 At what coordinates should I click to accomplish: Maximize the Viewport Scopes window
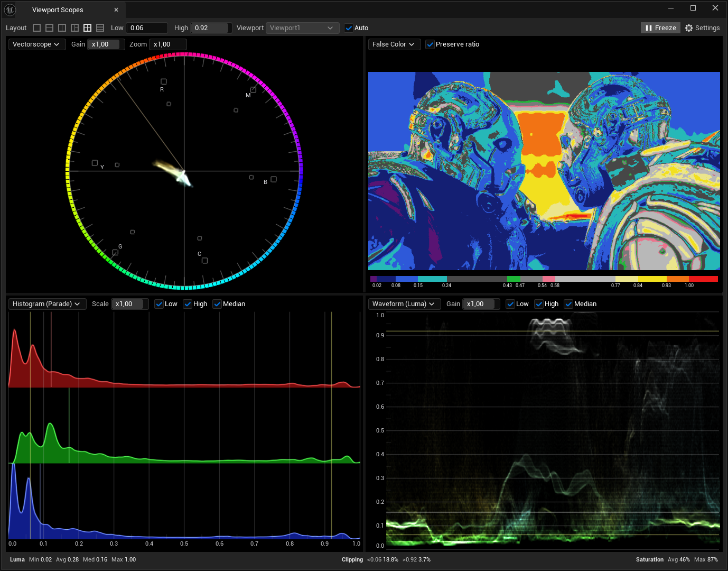coord(693,8)
